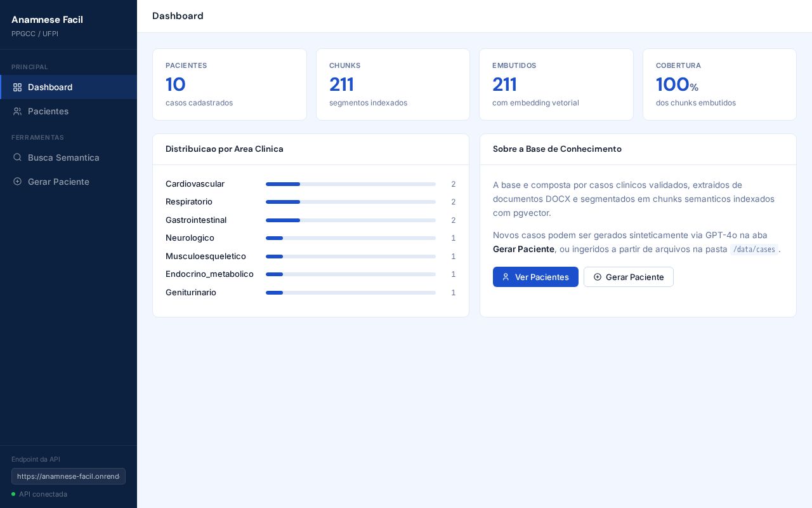Click the Respiratorio progress bar
812x508 pixels.
pyautogui.click(x=351, y=202)
